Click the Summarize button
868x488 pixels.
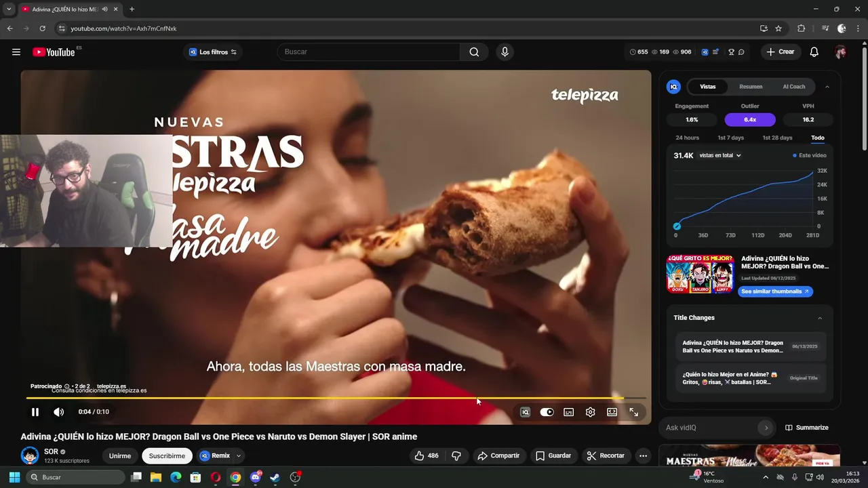pos(807,428)
